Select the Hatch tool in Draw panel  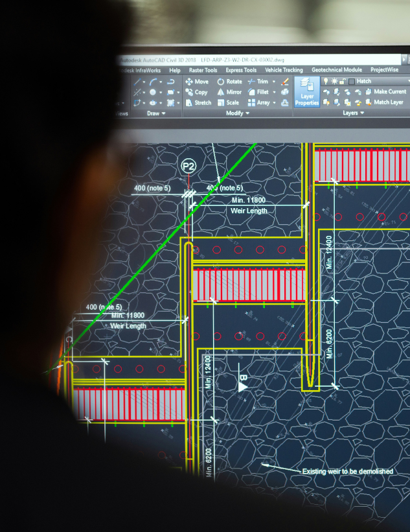tap(170, 103)
